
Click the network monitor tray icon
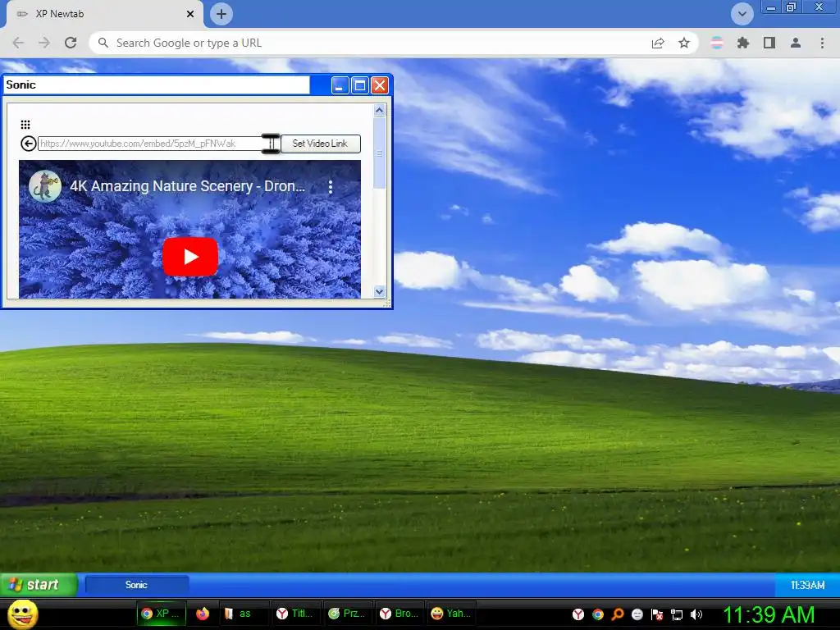pyautogui.click(x=677, y=614)
